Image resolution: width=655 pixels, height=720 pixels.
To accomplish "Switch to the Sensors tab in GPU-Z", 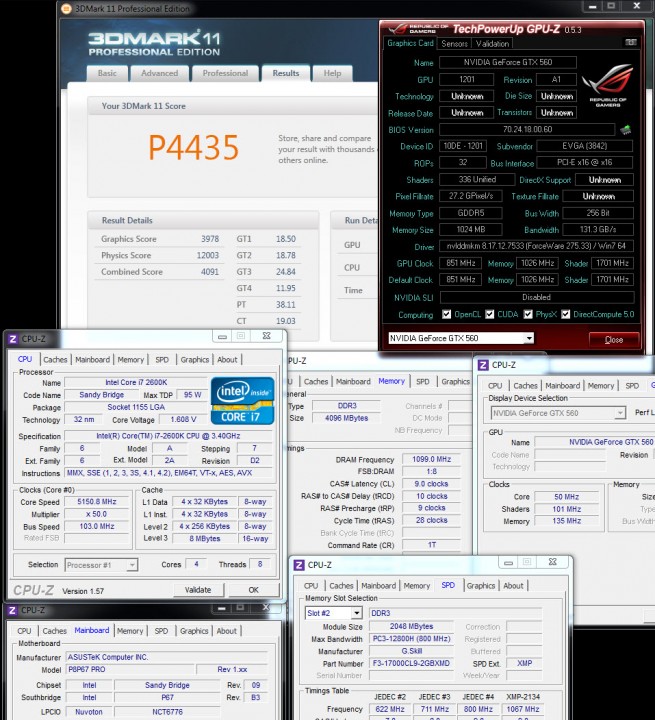I will click(454, 44).
